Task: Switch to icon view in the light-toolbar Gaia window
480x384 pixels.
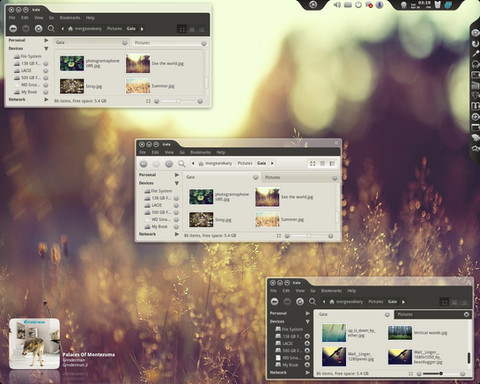Action: [312, 163]
